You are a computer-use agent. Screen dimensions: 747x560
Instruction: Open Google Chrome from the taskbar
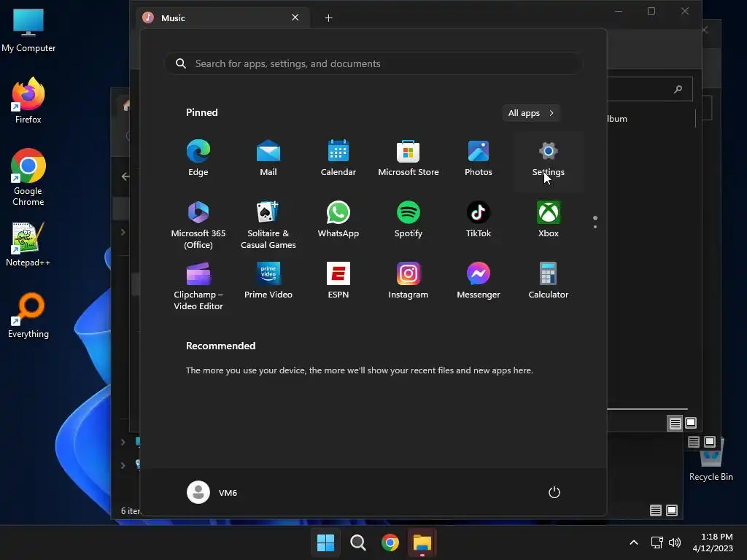coord(390,542)
